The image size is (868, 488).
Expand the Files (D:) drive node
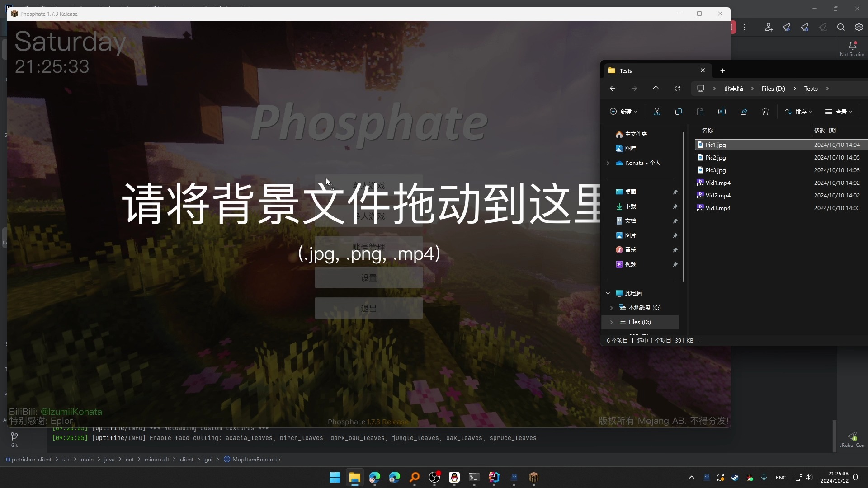click(612, 322)
